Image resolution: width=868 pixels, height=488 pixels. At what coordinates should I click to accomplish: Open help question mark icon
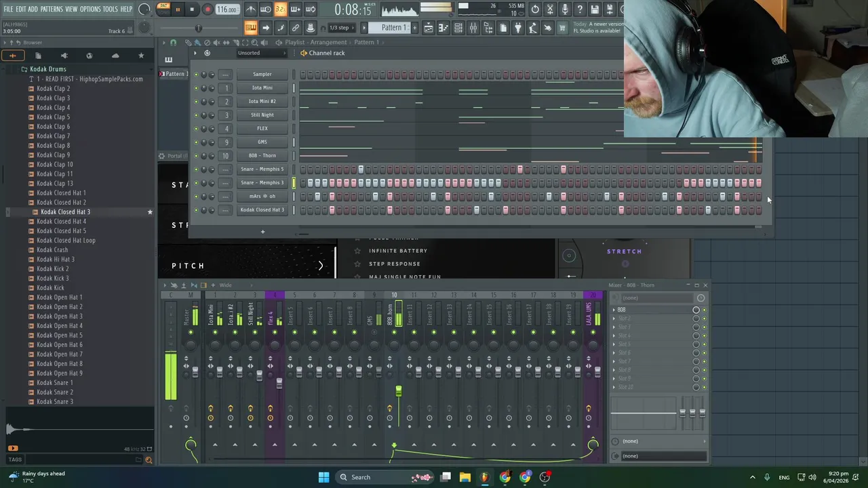coord(580,9)
